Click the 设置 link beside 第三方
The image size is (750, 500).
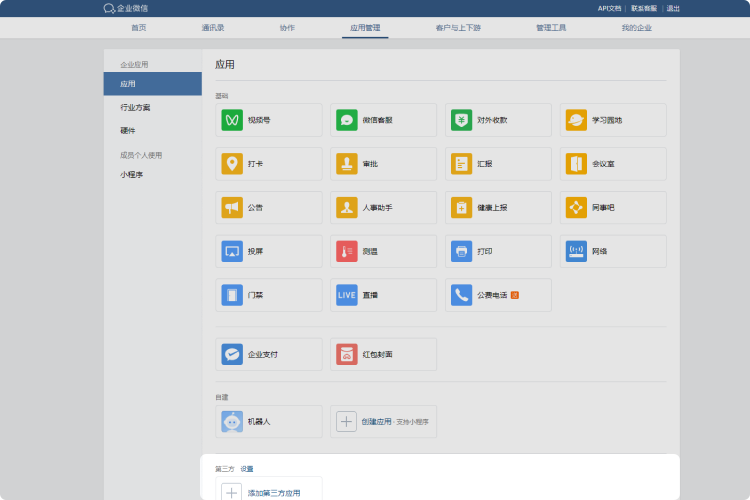click(247, 468)
